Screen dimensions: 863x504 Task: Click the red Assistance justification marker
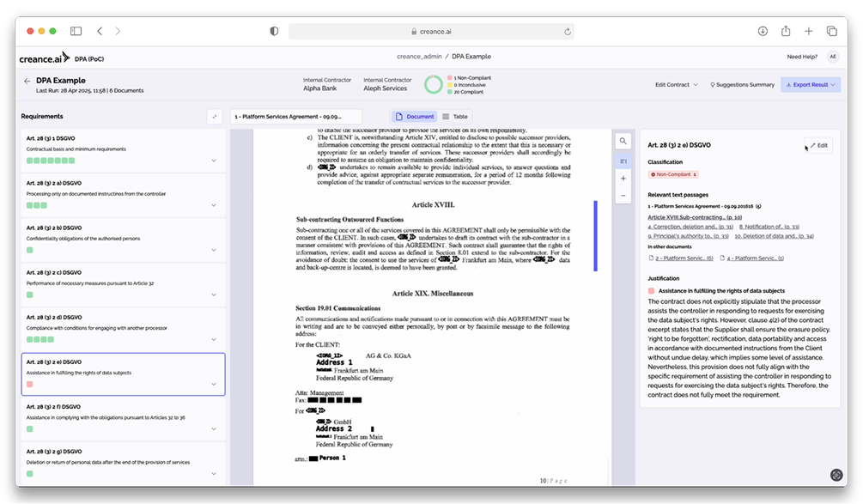[x=651, y=291]
